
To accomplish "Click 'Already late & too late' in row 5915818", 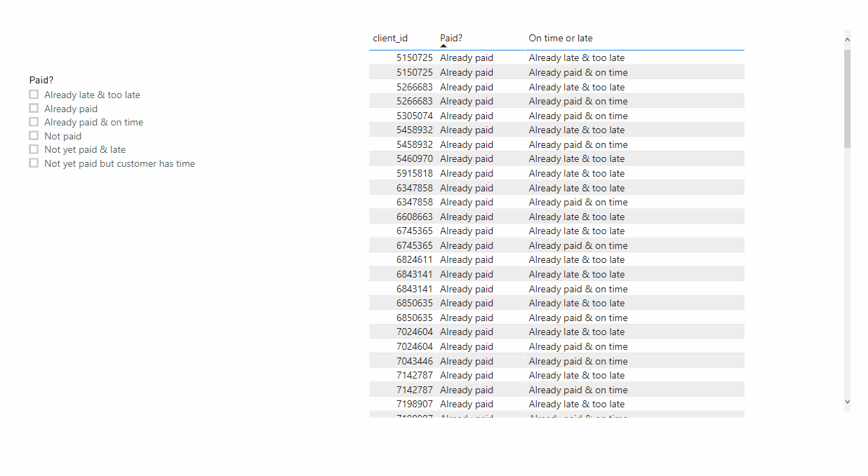I will pos(577,173).
